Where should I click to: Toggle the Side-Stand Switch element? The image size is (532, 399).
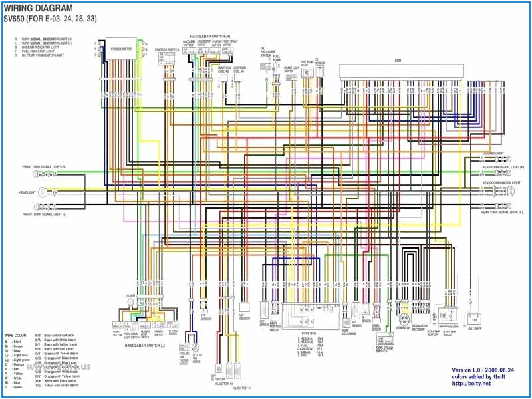384,339
